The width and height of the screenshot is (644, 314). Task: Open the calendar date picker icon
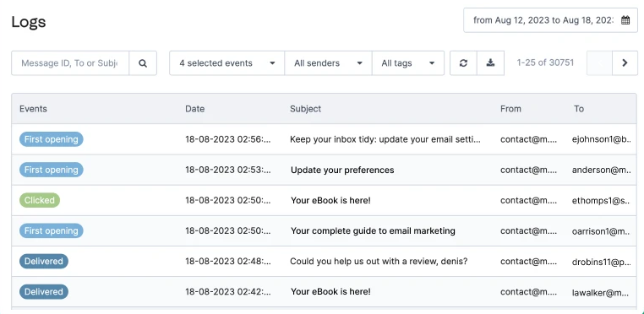[x=625, y=20]
